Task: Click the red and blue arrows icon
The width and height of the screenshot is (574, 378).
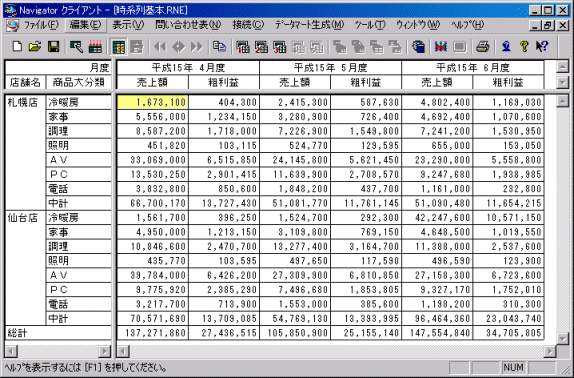Action: tap(441, 47)
